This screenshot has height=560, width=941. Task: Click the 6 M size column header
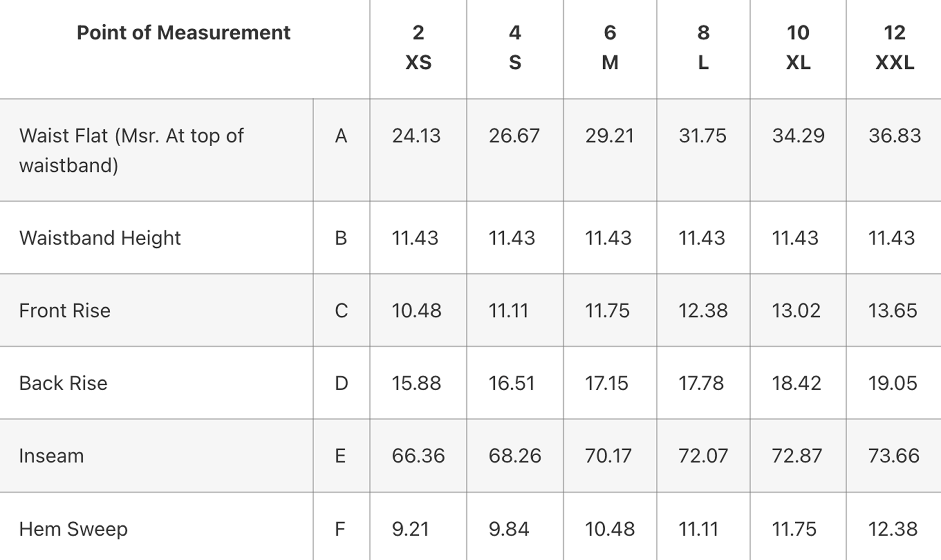pos(610,47)
